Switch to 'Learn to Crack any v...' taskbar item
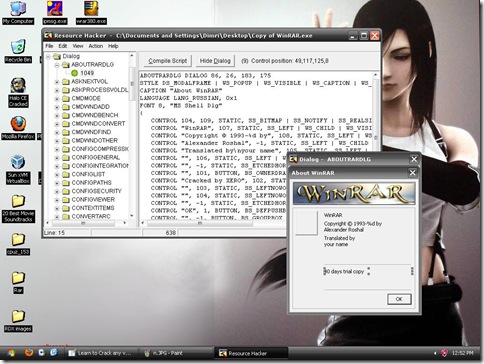The image size is (484, 364). tap(101, 353)
